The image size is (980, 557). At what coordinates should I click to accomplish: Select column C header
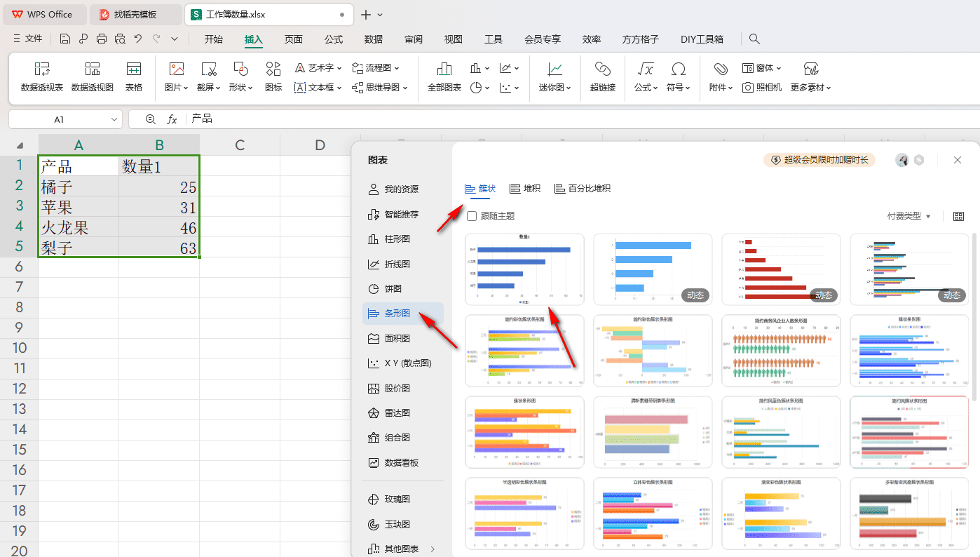click(240, 145)
